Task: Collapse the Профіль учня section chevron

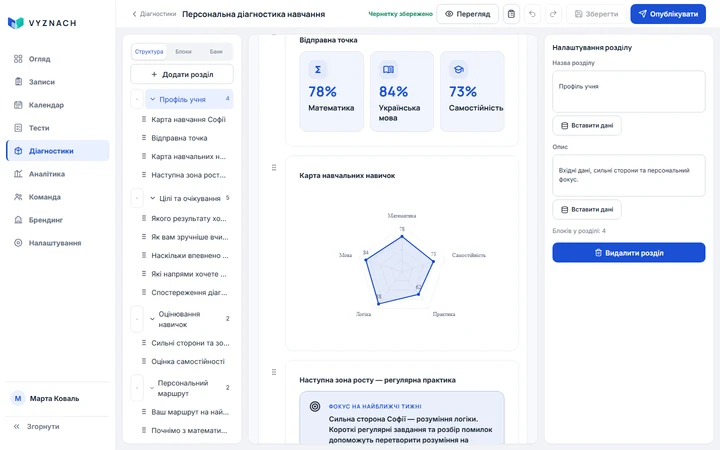Action: (153, 99)
